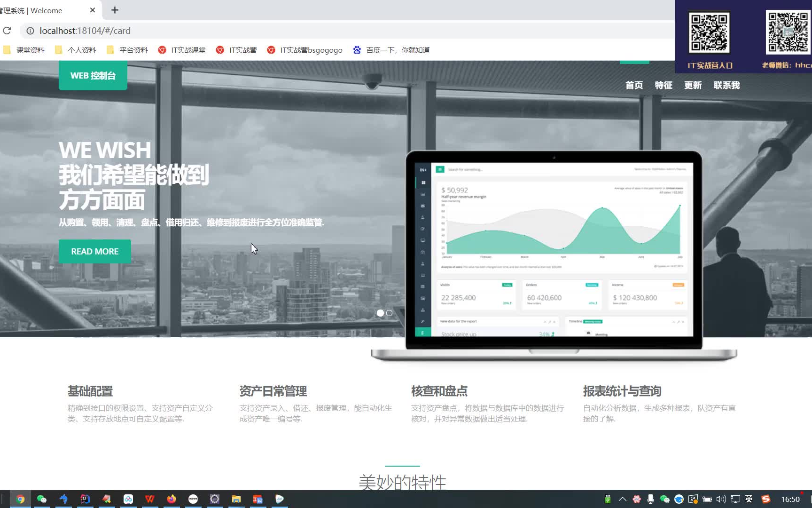The image size is (812, 508).
Task: Focus the address bar showing localhost:18104/#/card
Action: pyautogui.click(x=348, y=31)
